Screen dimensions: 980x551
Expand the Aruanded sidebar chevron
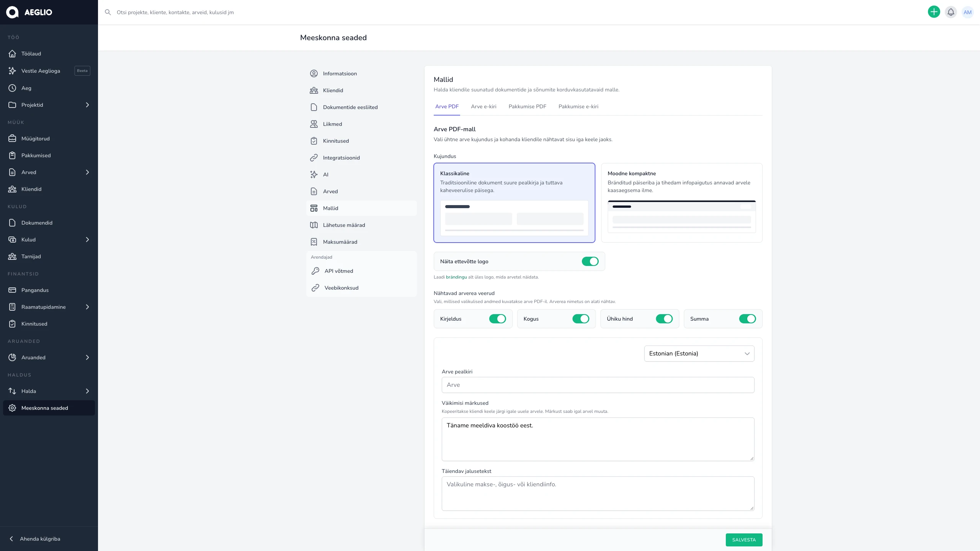[x=87, y=357]
